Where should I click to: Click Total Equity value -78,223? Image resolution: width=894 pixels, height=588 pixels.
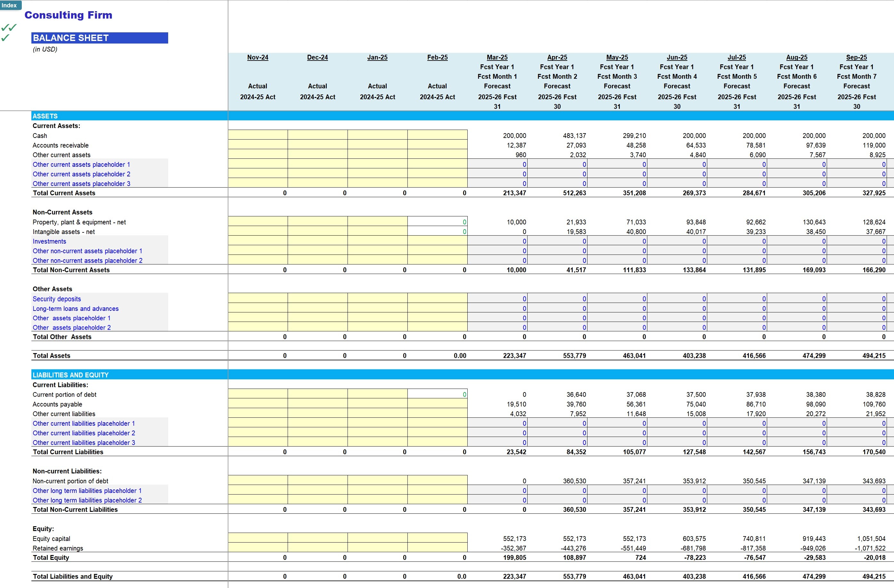coord(695,558)
